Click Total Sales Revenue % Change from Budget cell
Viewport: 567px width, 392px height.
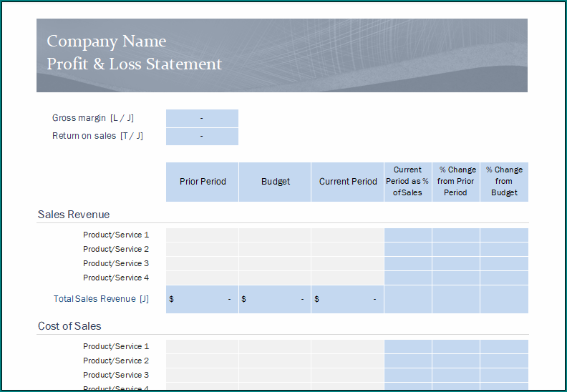pyautogui.click(x=505, y=299)
